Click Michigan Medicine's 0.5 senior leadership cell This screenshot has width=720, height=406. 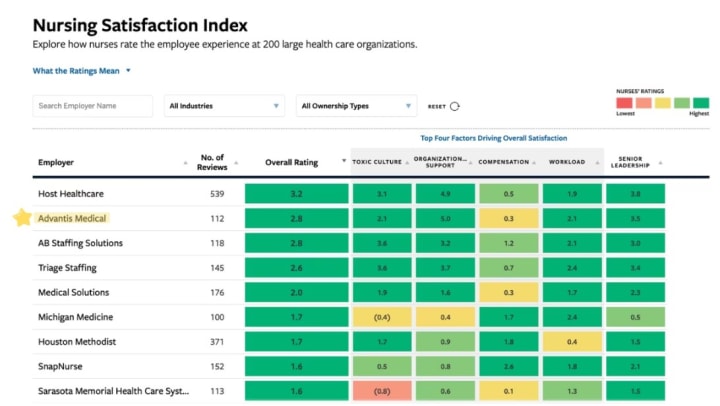pos(636,317)
